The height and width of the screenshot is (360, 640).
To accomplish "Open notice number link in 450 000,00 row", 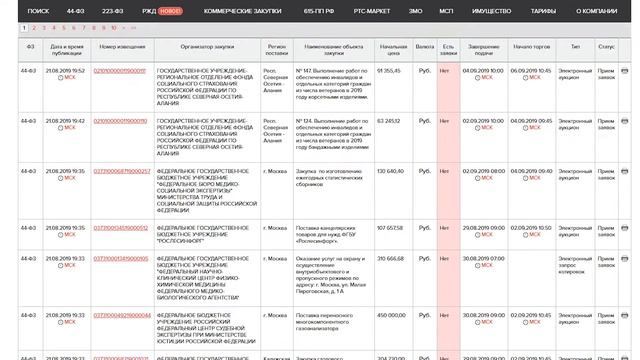I will pos(122,315).
